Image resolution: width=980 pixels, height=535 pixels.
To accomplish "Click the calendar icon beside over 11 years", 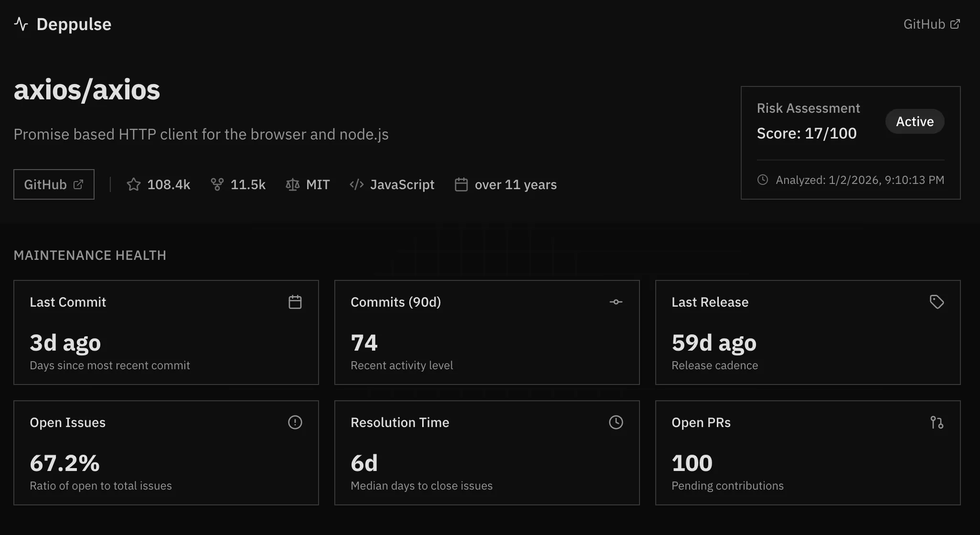I will pos(461,184).
